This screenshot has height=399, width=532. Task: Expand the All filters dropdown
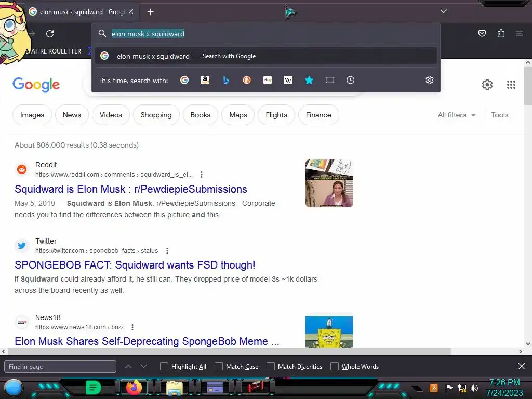click(456, 115)
